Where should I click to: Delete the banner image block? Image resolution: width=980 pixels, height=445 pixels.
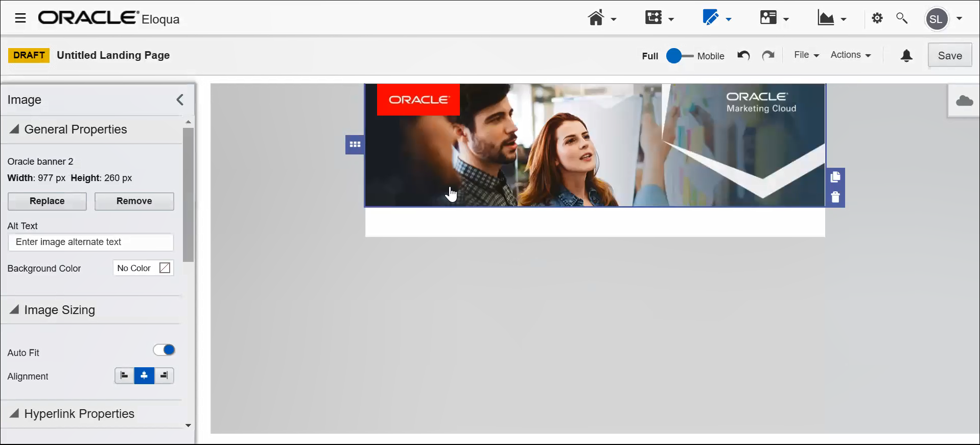pos(835,197)
